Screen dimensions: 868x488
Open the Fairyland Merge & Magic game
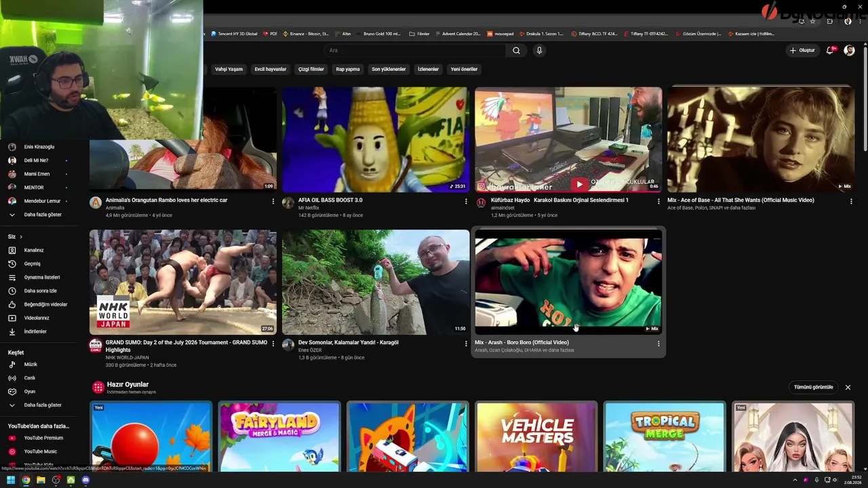(x=279, y=437)
